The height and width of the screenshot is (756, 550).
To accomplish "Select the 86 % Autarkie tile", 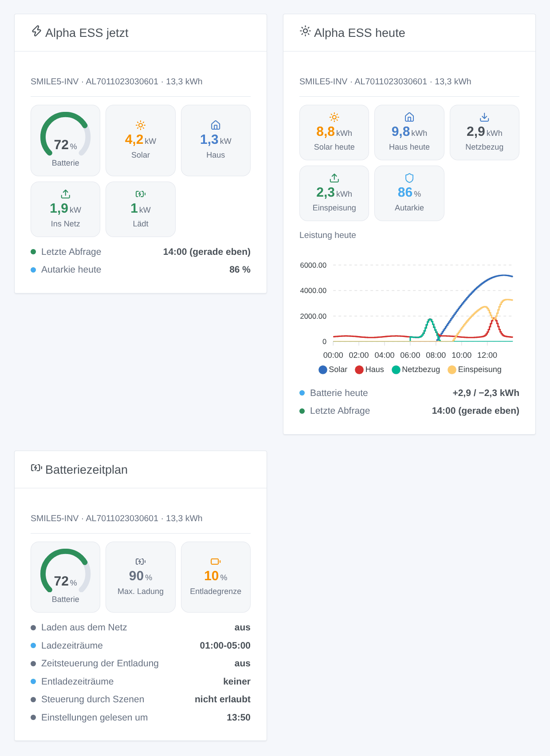I will point(409,193).
